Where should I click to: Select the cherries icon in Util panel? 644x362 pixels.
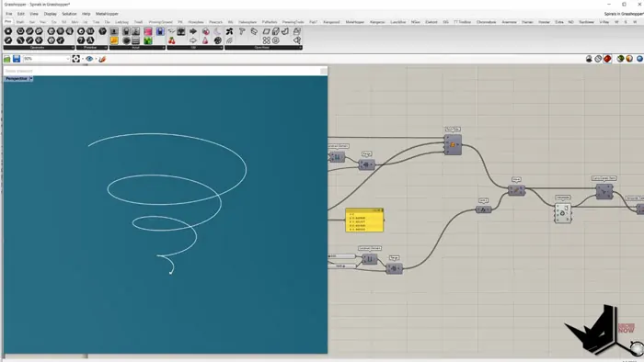172,40
